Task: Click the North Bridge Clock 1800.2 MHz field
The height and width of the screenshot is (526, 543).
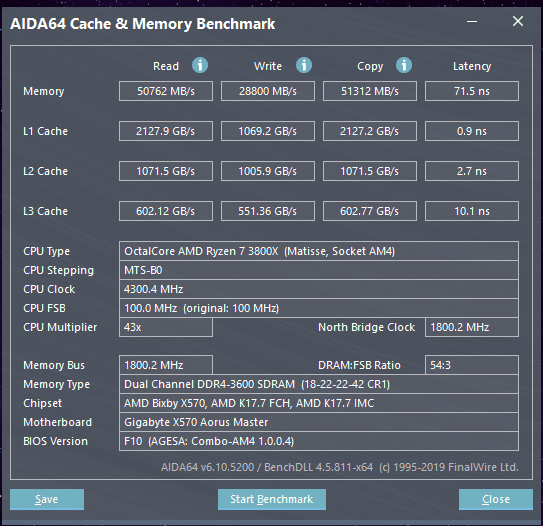Action: click(x=472, y=327)
